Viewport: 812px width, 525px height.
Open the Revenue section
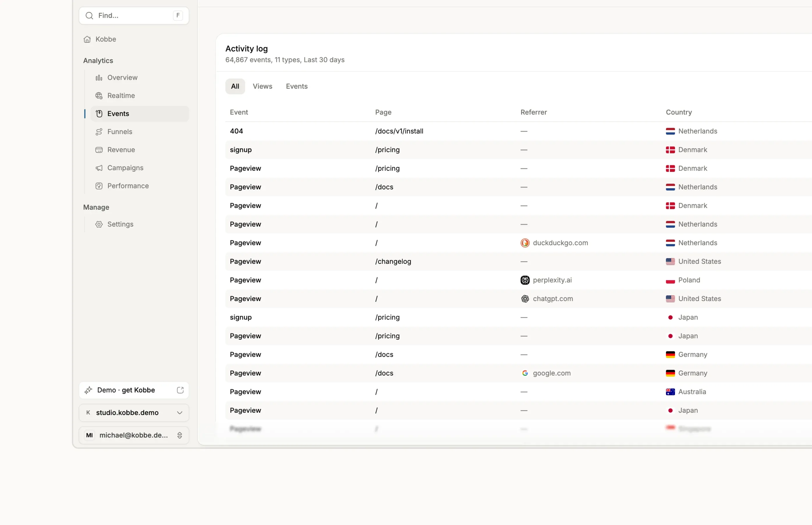tap(139, 150)
